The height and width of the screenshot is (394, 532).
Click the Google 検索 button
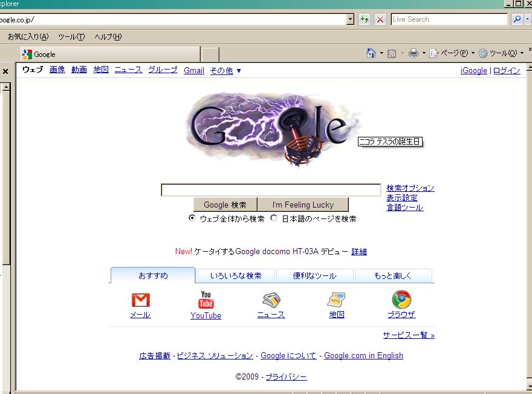[x=225, y=205]
